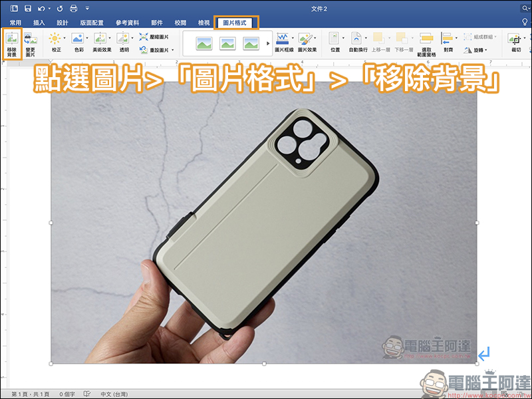
Task: Switch to the 插入 tab
Action: pos(39,23)
